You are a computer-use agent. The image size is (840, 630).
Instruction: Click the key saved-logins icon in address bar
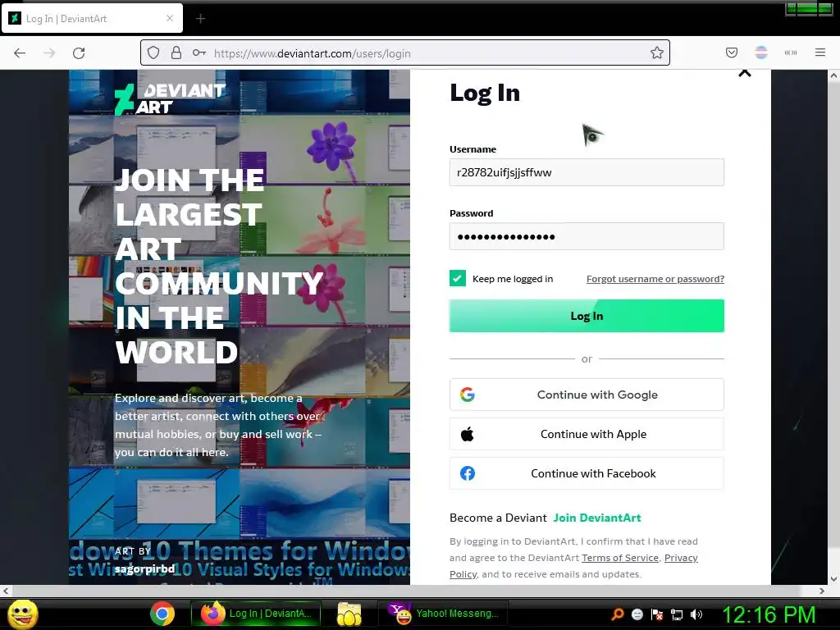[199, 52]
